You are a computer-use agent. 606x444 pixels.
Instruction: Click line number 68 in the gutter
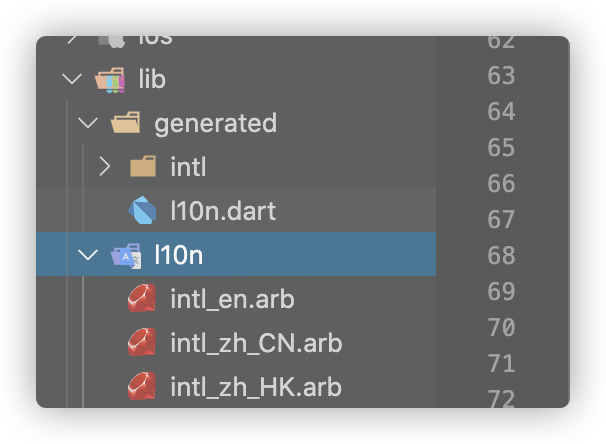(x=501, y=255)
